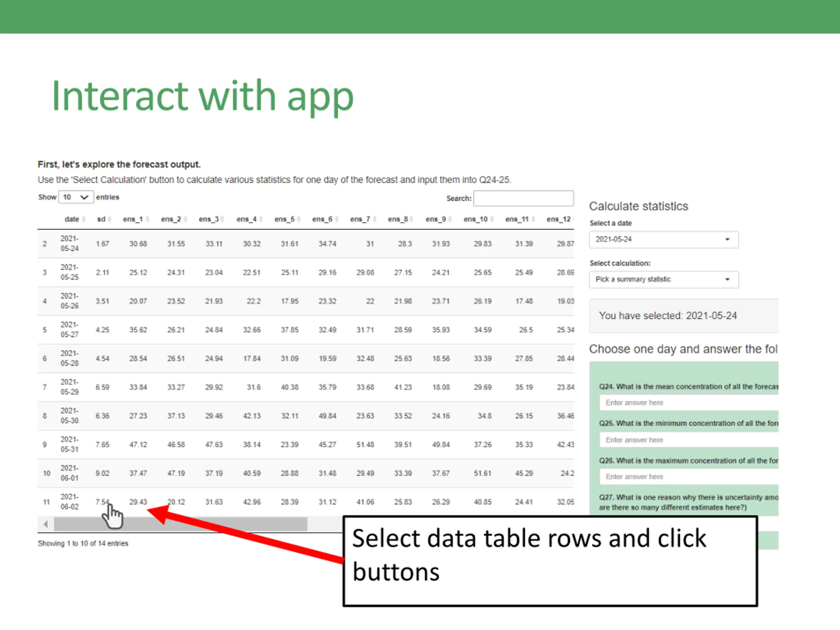This screenshot has width=840, height=630.
Task: Select the table row dated 2021-05-28
Action: pyautogui.click(x=306, y=359)
